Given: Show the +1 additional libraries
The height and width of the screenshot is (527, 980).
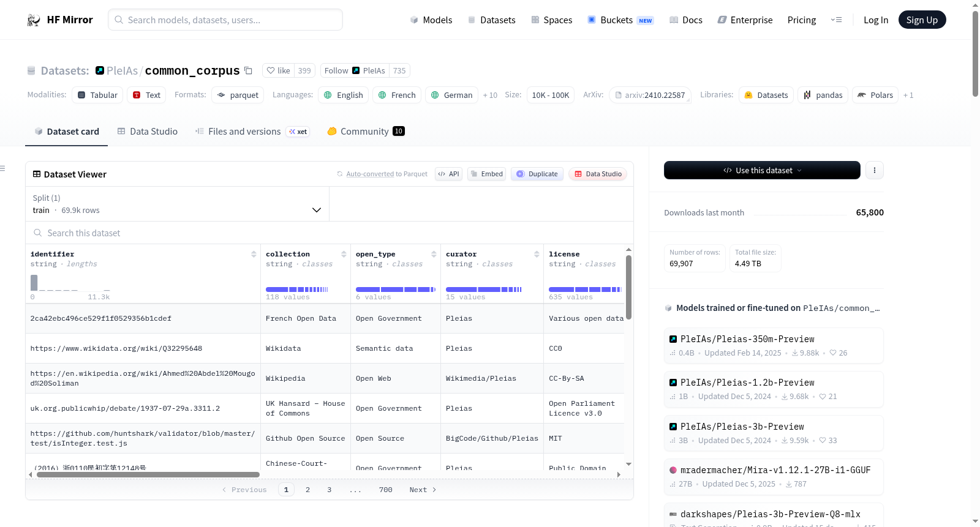Looking at the screenshot, I should [908, 95].
